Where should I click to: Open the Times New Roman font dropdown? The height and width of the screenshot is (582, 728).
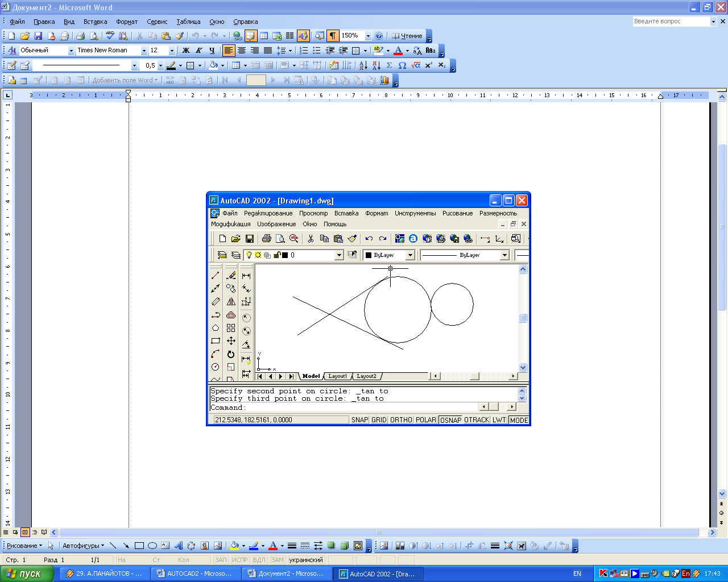click(144, 51)
